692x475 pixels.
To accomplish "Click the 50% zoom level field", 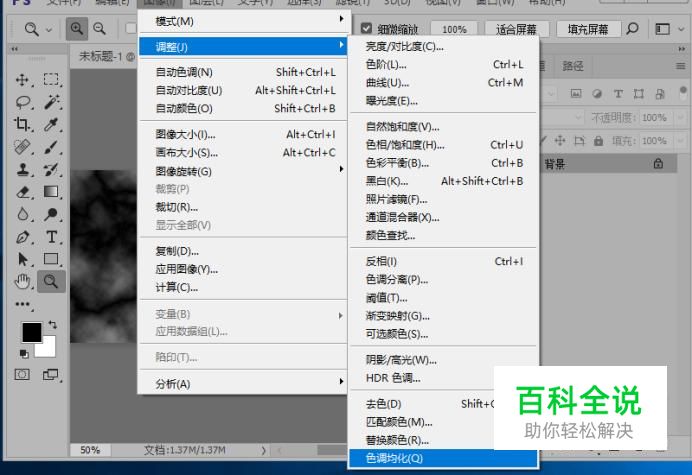I will [90, 450].
